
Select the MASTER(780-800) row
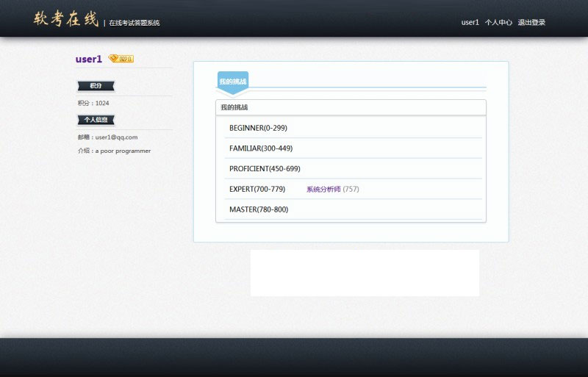pyautogui.click(x=259, y=210)
